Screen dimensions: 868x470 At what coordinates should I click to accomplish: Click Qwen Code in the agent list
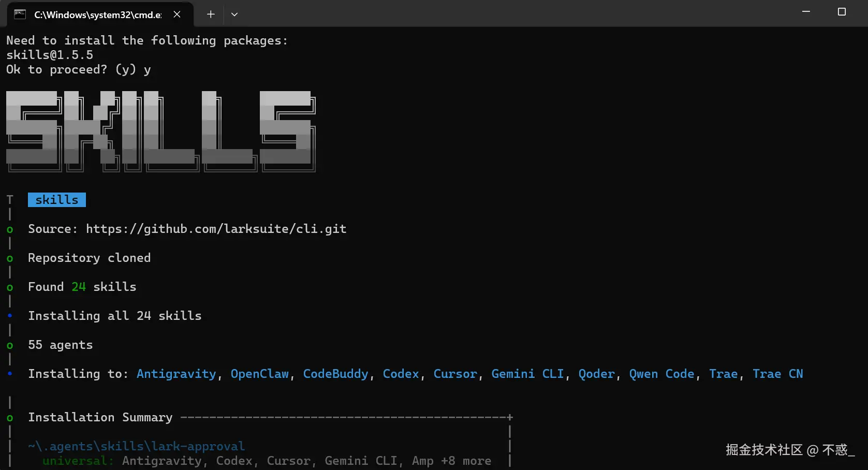coord(662,374)
